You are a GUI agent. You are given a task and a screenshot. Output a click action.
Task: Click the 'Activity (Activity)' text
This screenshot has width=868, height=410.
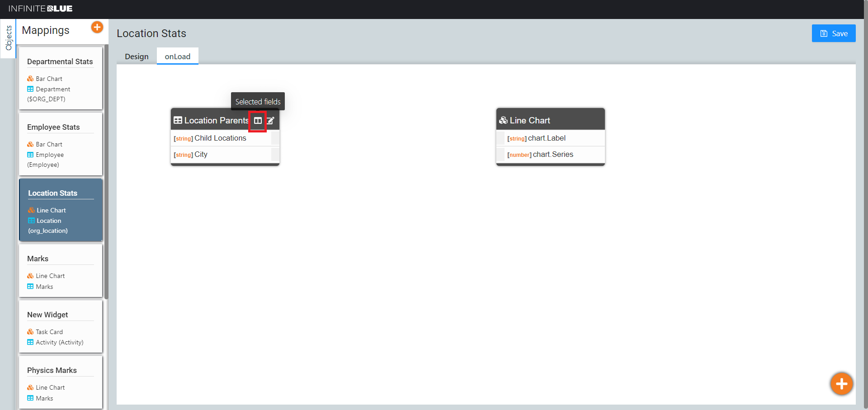tap(60, 342)
